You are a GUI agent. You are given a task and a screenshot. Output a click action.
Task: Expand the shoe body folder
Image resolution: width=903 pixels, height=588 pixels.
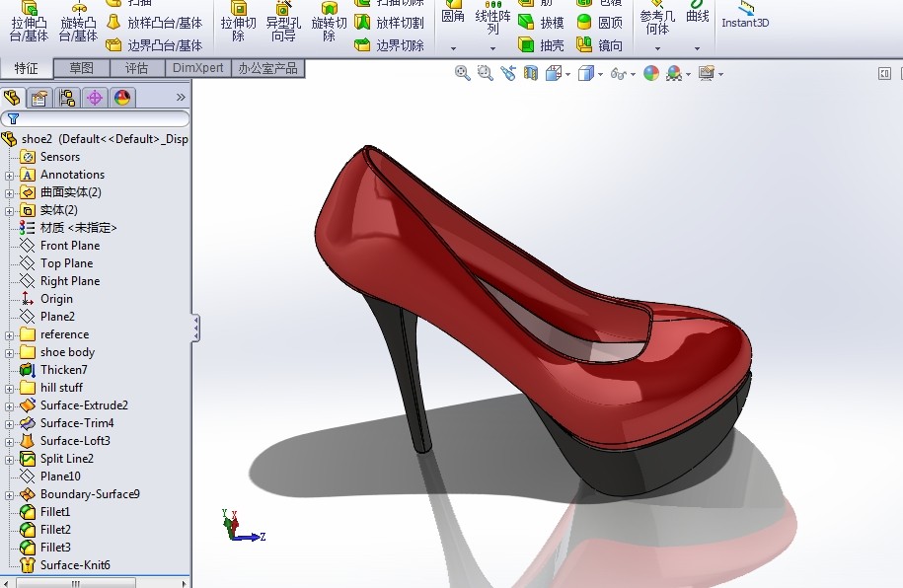(x=9, y=353)
